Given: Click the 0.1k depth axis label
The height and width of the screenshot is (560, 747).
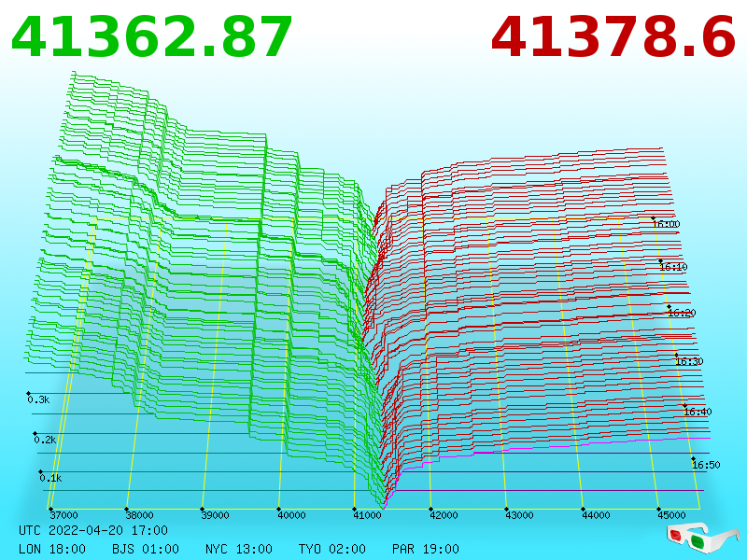Looking at the screenshot, I should pyautogui.click(x=51, y=478).
